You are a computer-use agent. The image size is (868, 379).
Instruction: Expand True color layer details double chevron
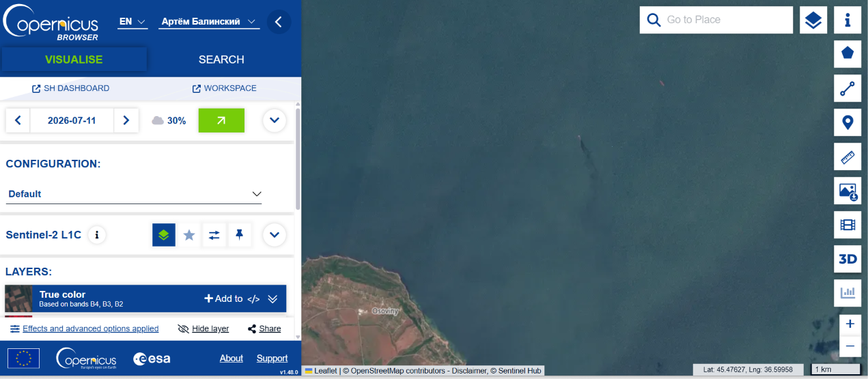(272, 298)
